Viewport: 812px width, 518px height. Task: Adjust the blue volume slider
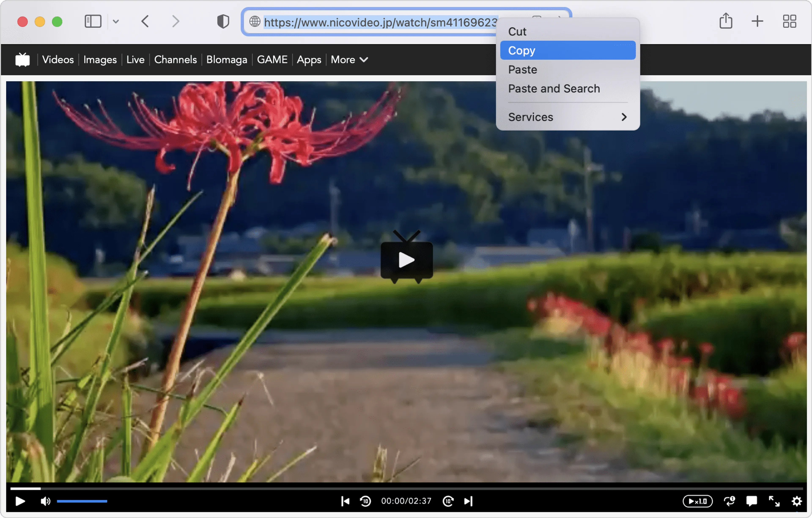(82, 501)
